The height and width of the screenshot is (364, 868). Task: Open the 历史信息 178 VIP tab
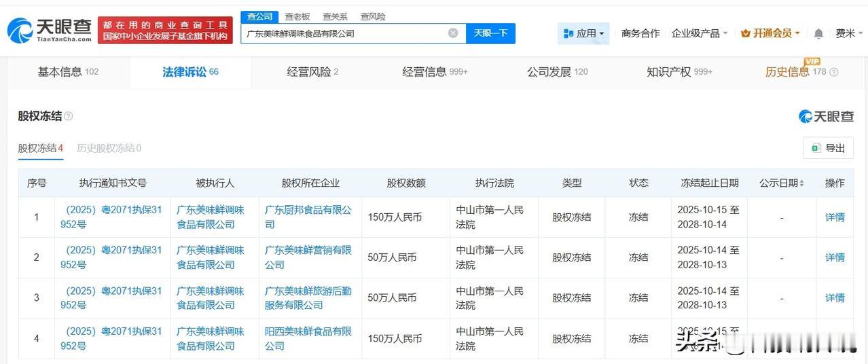[795, 71]
